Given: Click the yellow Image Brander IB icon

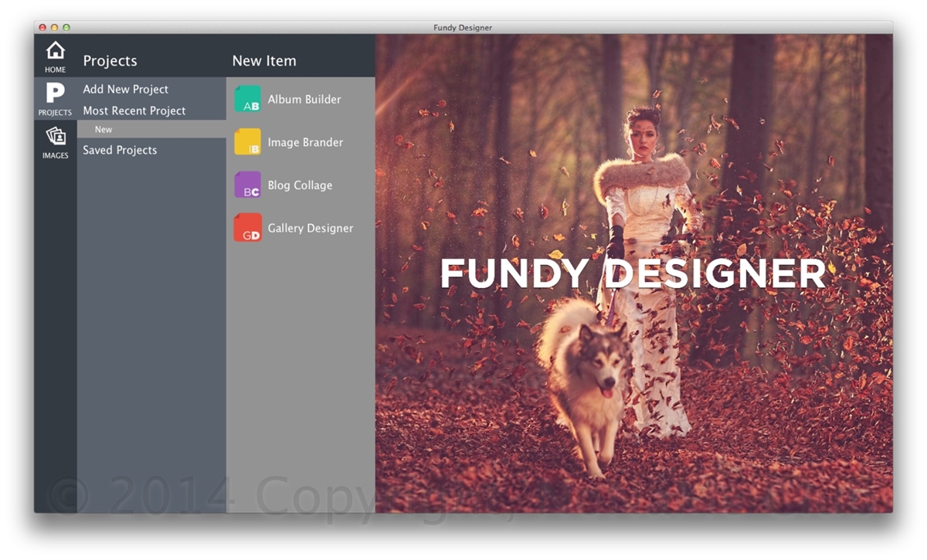Looking at the screenshot, I should coord(247,142).
